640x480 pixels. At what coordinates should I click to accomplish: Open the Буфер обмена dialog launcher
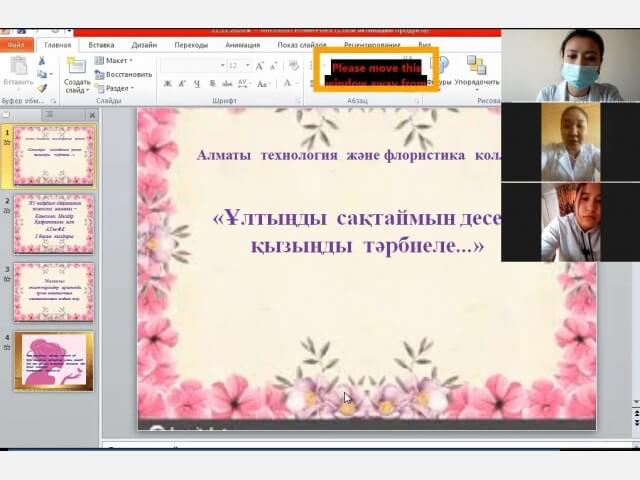click(x=53, y=100)
